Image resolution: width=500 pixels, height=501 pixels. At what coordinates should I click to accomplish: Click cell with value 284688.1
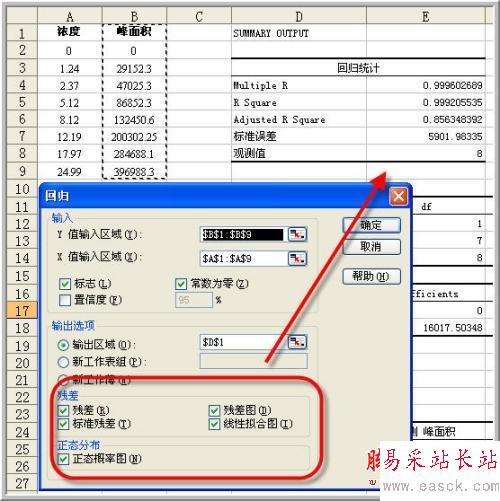[x=134, y=154]
